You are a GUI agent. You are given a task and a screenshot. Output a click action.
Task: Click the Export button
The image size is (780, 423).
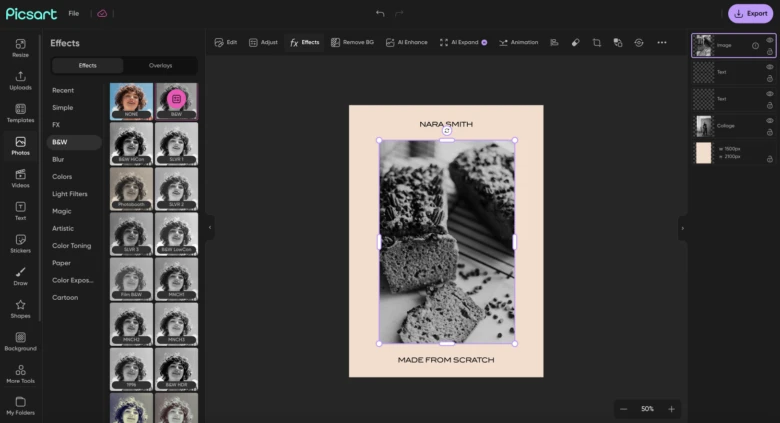tap(750, 13)
